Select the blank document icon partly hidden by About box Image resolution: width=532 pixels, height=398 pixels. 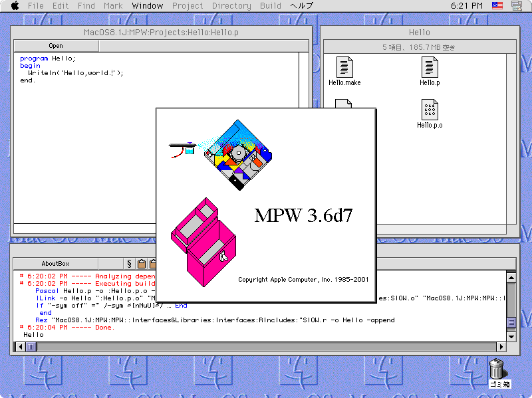(x=343, y=103)
